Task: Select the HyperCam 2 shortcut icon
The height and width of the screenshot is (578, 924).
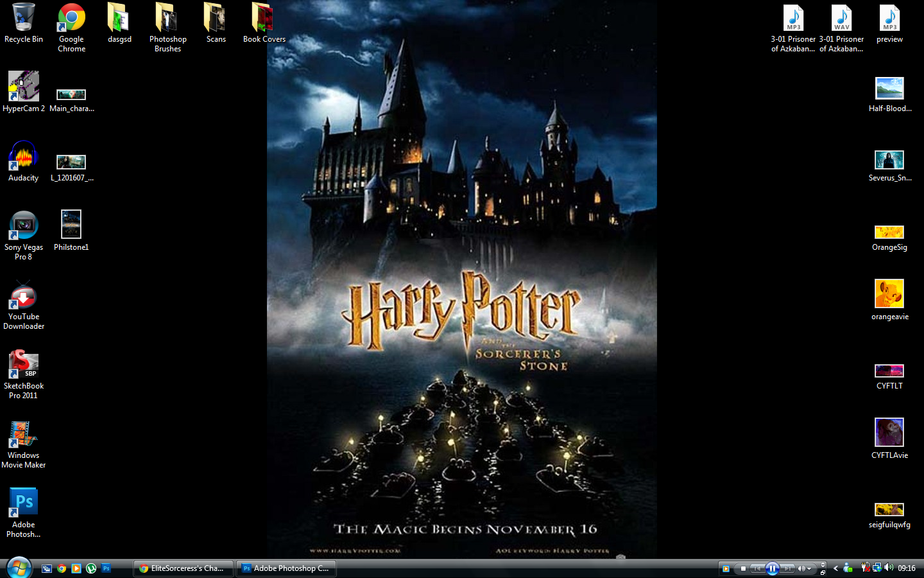Action: [x=24, y=87]
